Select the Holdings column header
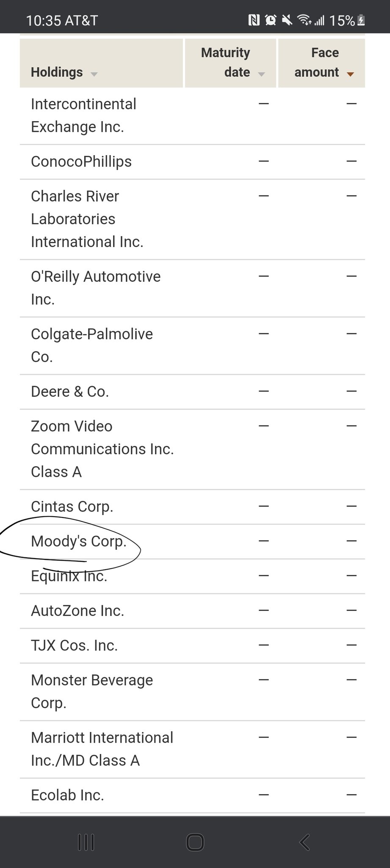This screenshot has width=390, height=868. 57,72
